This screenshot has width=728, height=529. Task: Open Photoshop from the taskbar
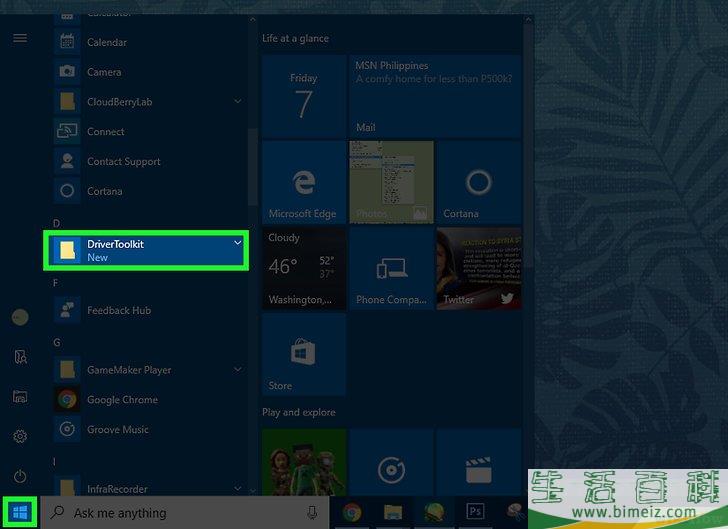coord(476,512)
